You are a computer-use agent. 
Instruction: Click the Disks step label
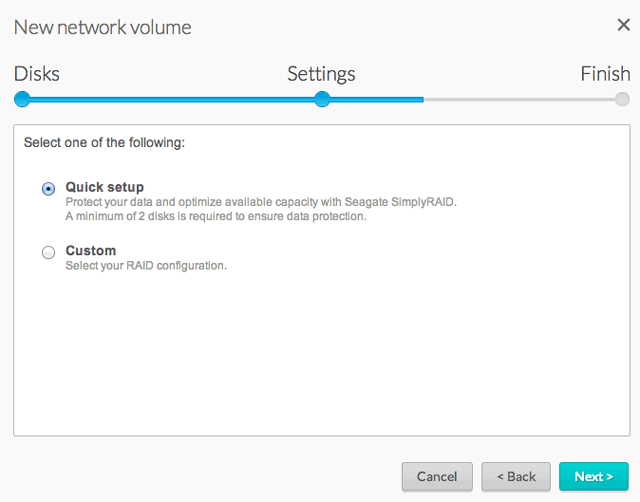tap(37, 74)
